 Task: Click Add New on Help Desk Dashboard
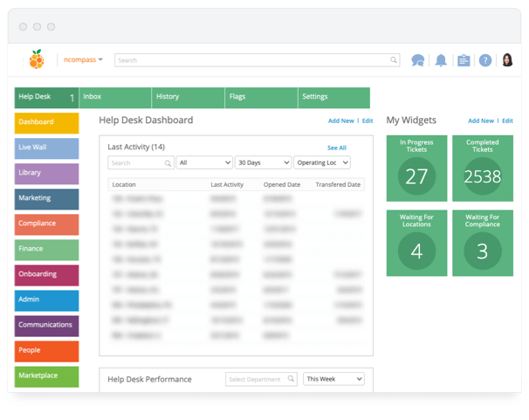341,120
